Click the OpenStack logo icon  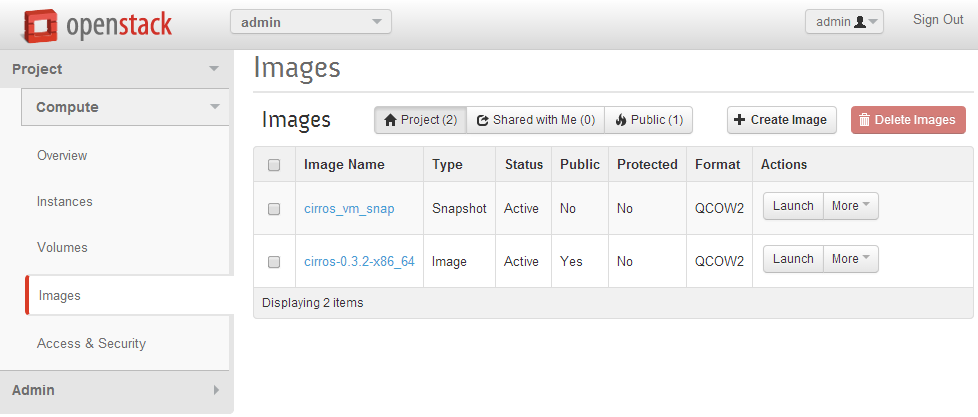pyautogui.click(x=39, y=24)
